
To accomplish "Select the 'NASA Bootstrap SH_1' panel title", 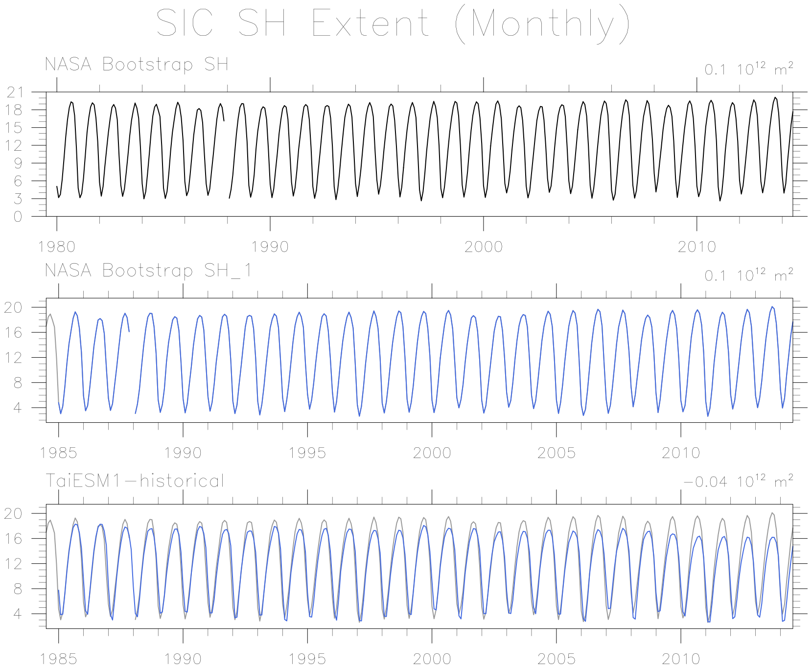I will [148, 271].
